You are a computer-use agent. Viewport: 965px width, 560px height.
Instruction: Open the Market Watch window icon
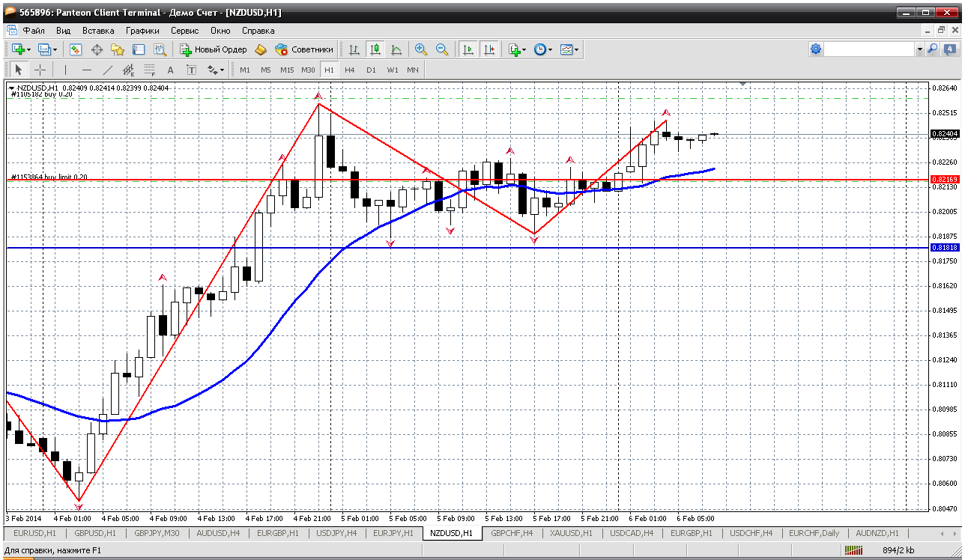[x=76, y=49]
